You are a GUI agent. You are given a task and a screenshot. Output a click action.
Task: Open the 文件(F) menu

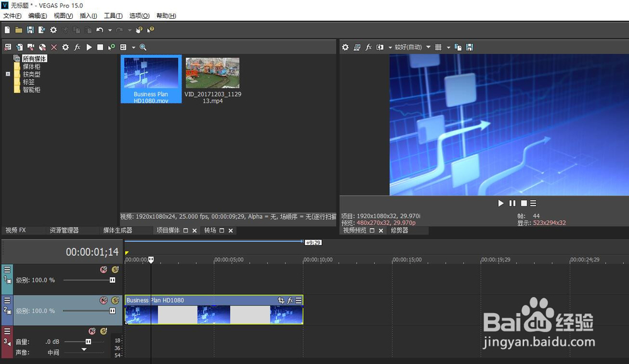[13, 16]
